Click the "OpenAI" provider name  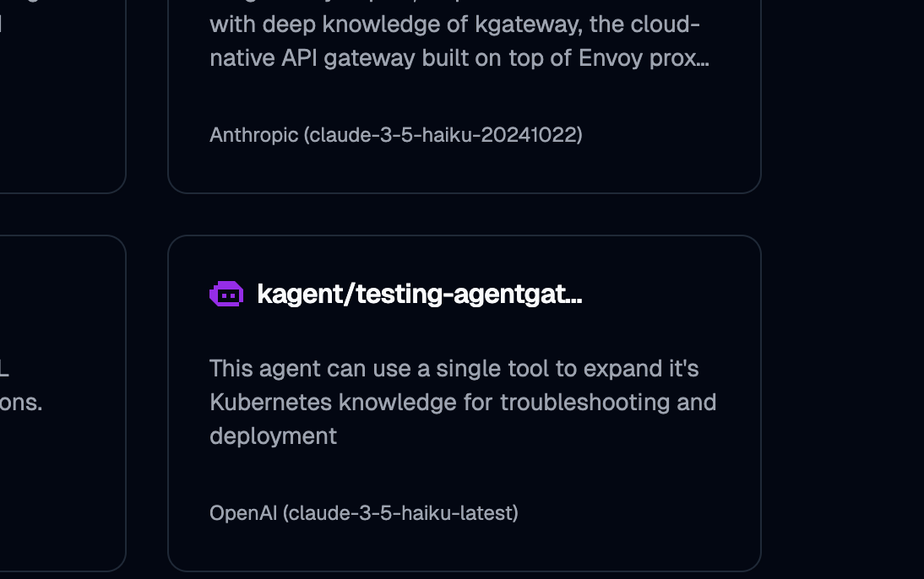pos(243,513)
